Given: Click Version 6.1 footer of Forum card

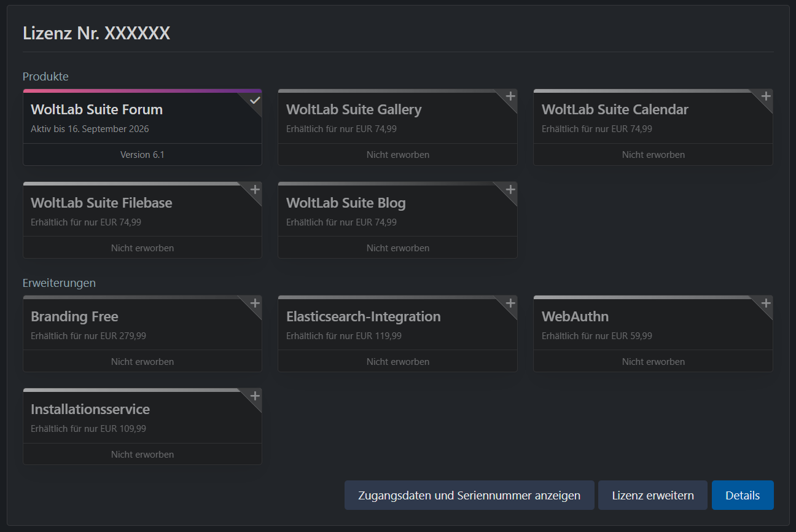Looking at the screenshot, I should click(142, 155).
